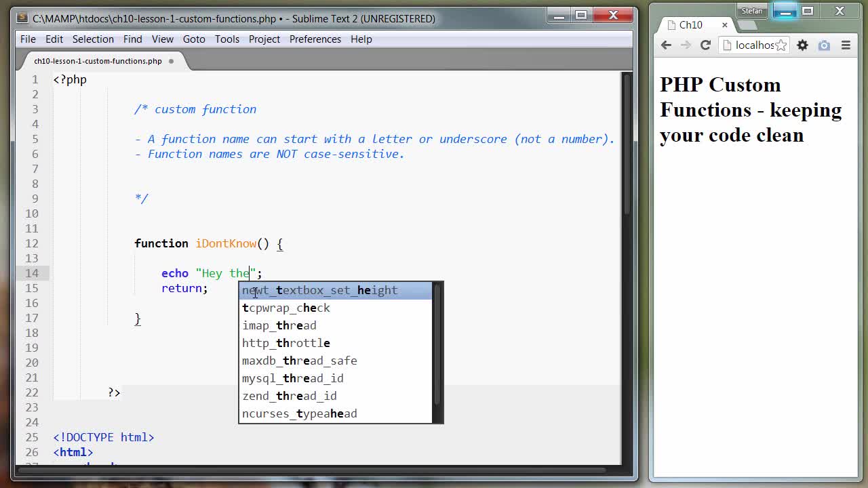Click the gear extension icon in browser
This screenshot has width=868, height=488.
pyautogui.click(x=802, y=45)
